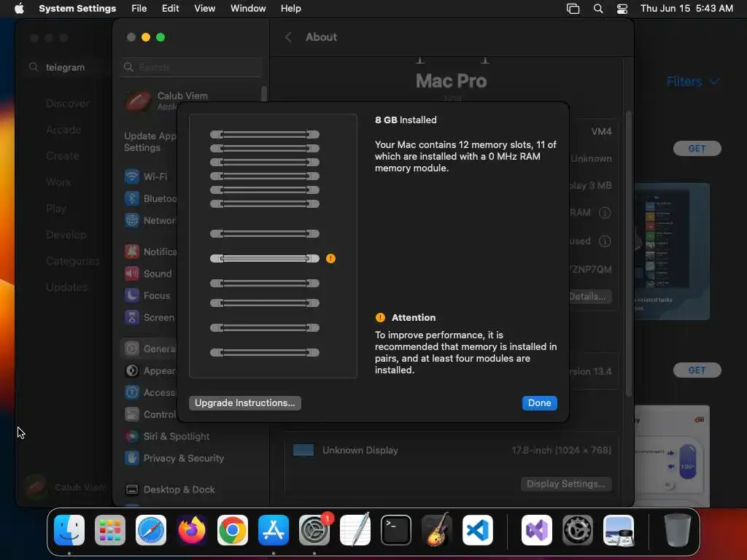Open Appearance settings in the sidebar

(150, 371)
